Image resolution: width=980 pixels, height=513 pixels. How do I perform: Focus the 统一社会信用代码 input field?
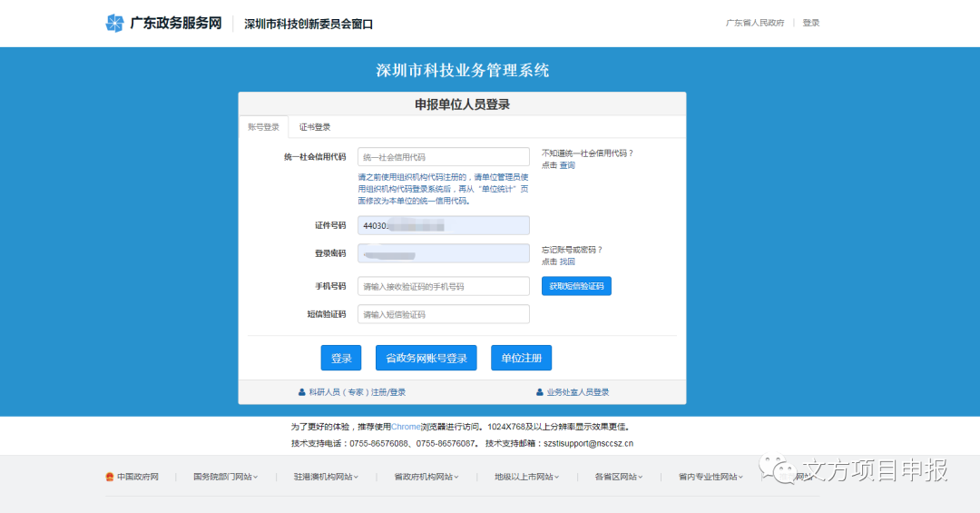pos(444,156)
